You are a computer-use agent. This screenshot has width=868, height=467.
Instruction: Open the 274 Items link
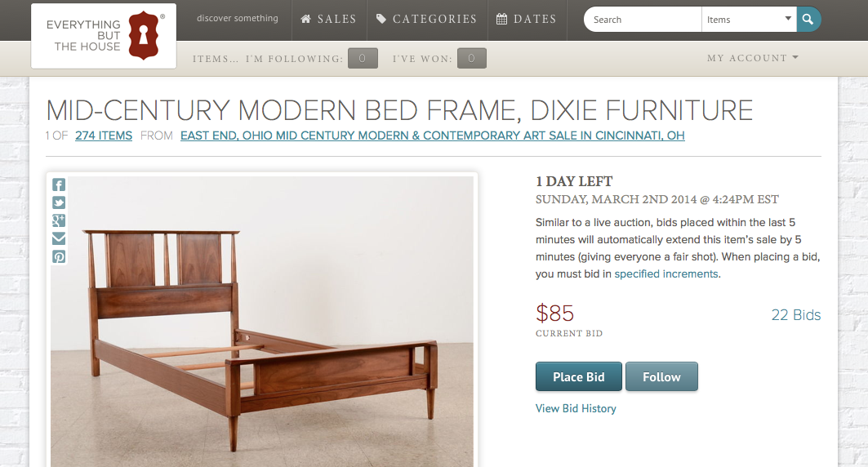coord(104,136)
